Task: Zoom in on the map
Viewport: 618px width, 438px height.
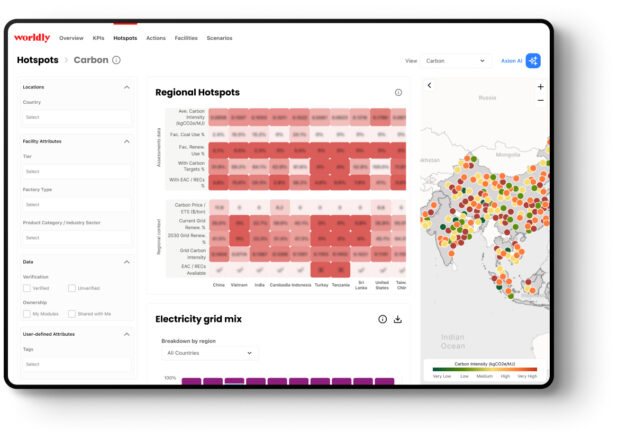Action: coord(540,87)
